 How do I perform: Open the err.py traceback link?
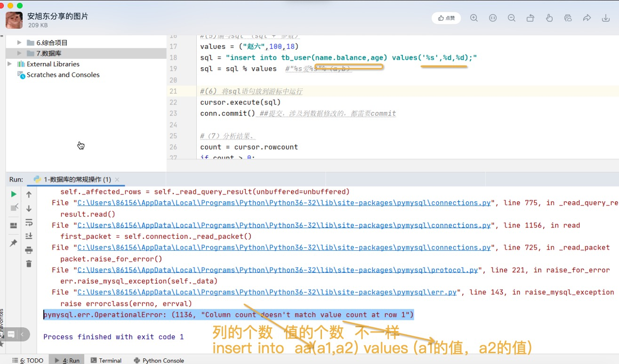click(267, 293)
